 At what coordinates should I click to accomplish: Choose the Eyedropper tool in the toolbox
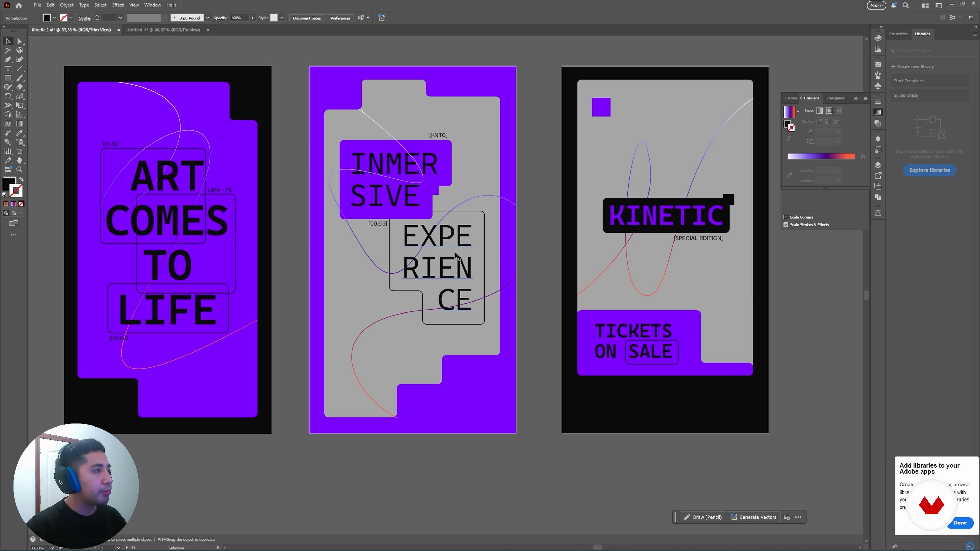(x=20, y=133)
